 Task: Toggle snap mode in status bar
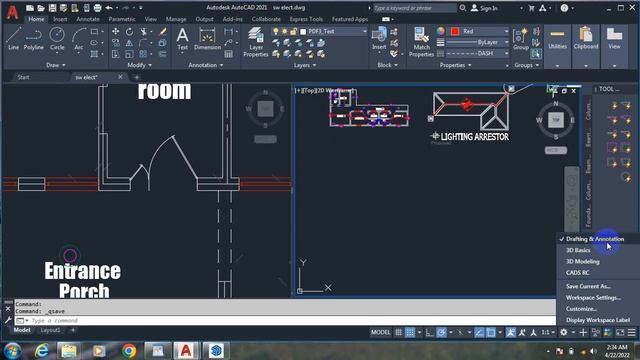coord(410,333)
